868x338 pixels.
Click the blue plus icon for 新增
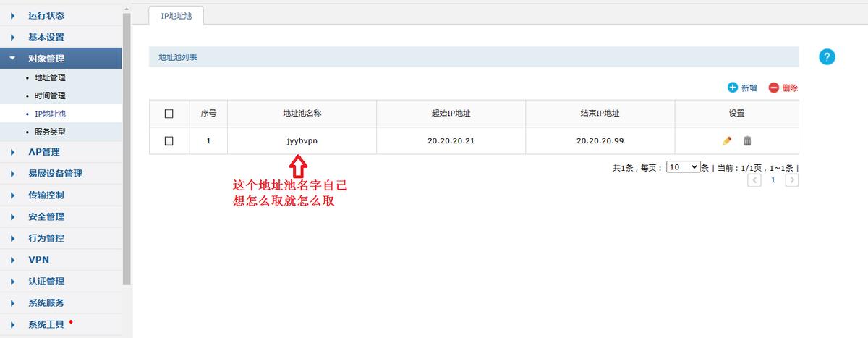(x=732, y=88)
